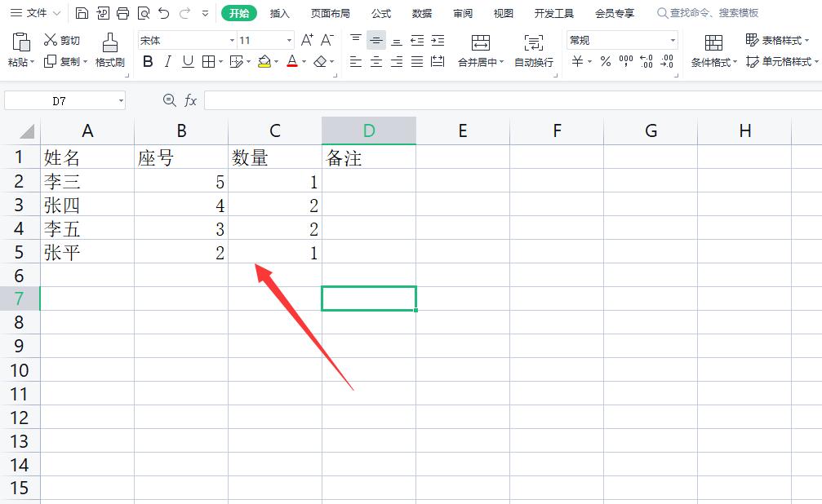Switch to the 数据 ribbon tab
Image resolution: width=822 pixels, height=504 pixels.
[x=422, y=13]
